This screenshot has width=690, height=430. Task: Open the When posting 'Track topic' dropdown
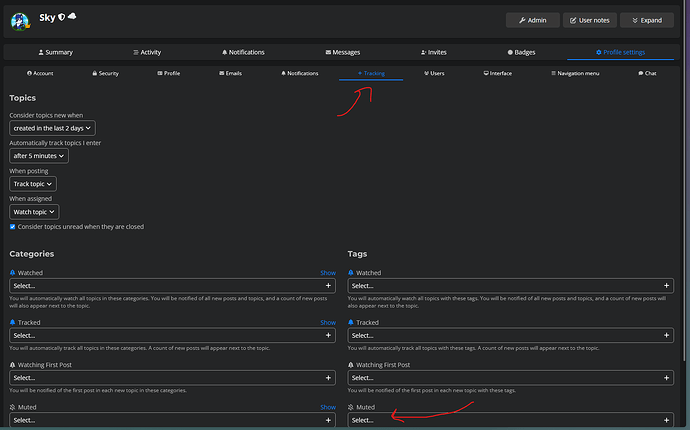[x=33, y=184]
